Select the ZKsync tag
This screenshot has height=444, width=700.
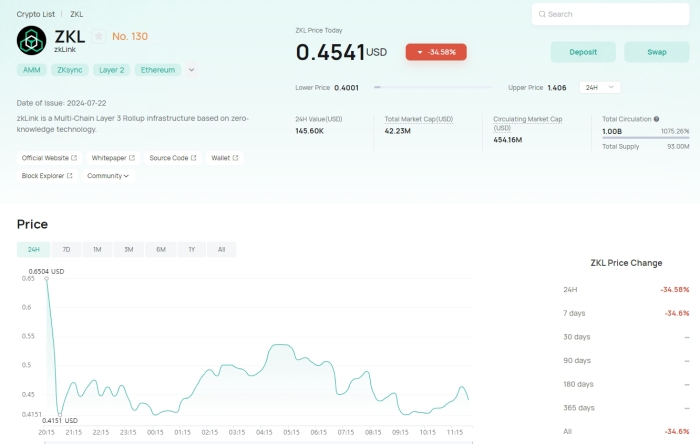pos(71,70)
